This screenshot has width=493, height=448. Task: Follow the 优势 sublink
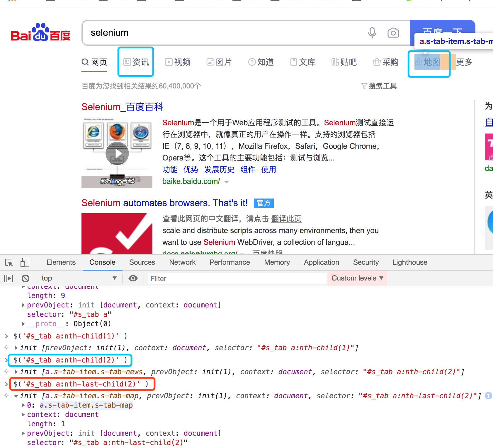coord(191,170)
